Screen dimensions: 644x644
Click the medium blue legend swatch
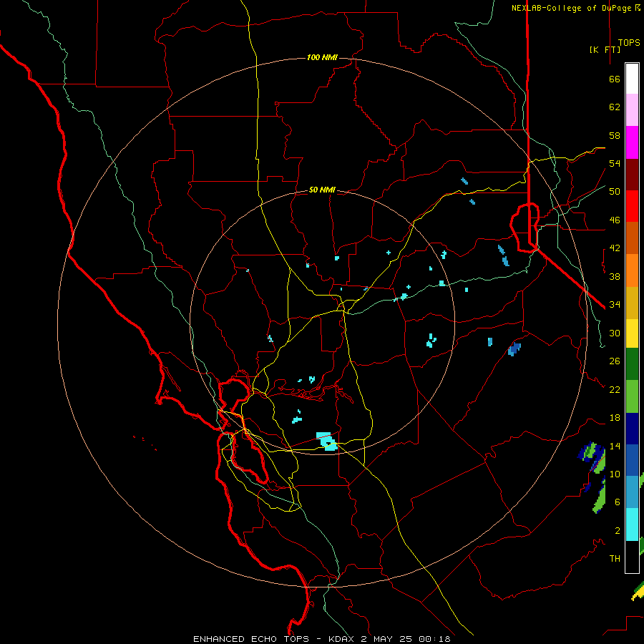pyautogui.click(x=632, y=460)
